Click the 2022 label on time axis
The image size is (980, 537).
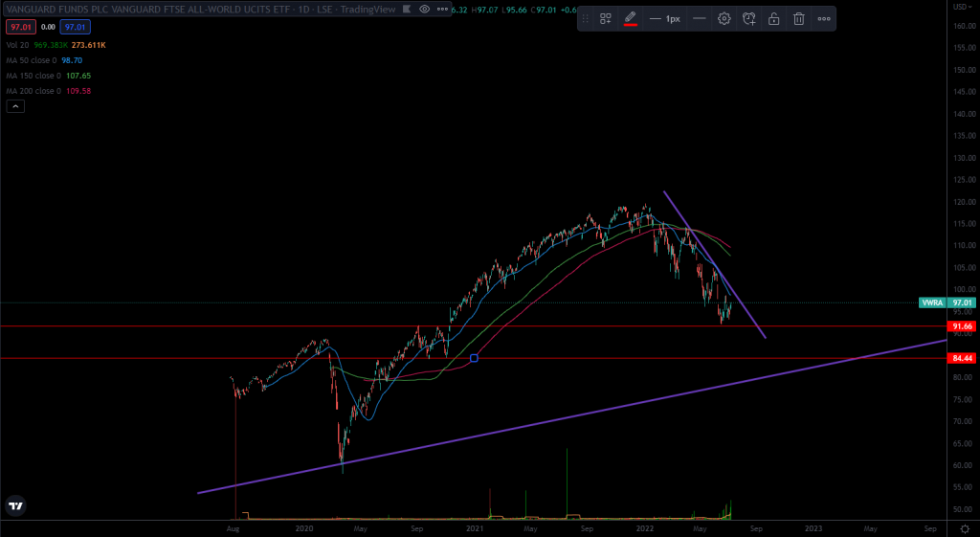pos(644,529)
